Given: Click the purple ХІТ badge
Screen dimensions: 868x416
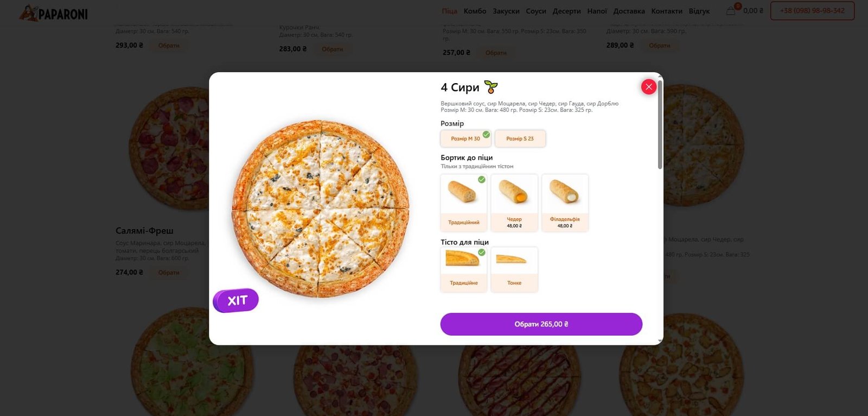Looking at the screenshot, I should tap(236, 300).
